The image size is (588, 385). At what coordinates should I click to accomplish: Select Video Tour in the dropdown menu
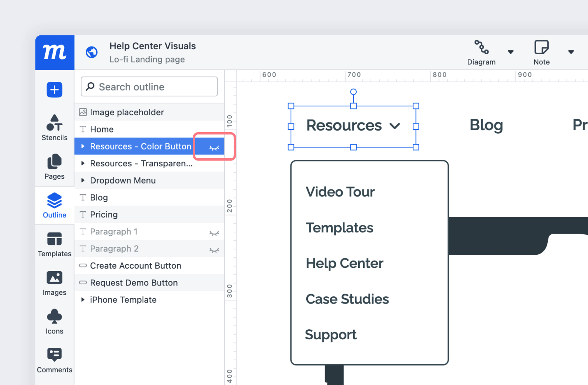pyautogui.click(x=340, y=192)
